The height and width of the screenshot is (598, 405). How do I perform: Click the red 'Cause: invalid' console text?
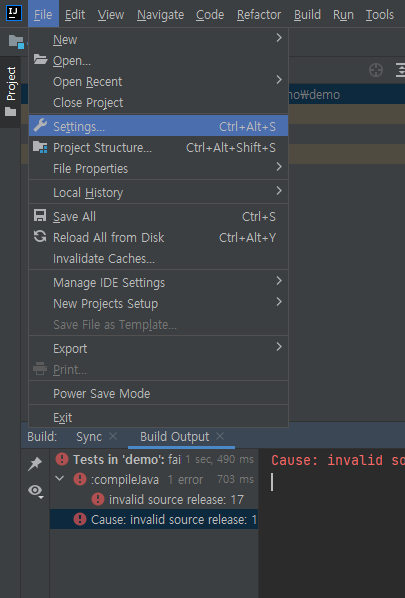click(x=338, y=460)
